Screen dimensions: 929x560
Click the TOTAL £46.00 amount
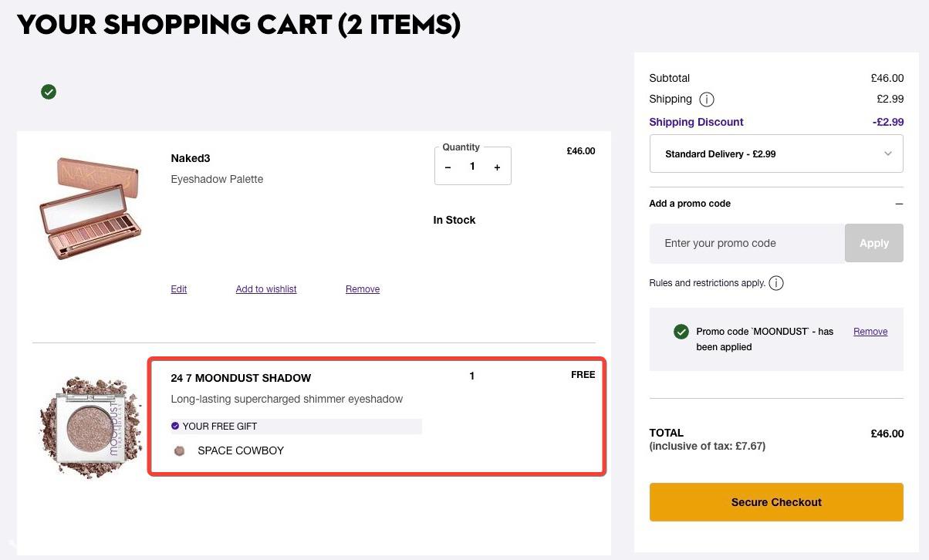coord(887,433)
